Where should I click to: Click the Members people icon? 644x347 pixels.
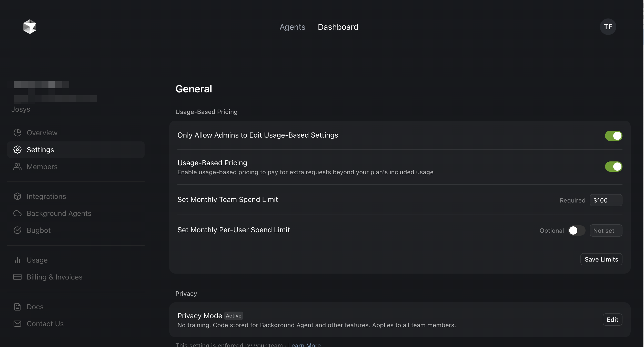(x=17, y=167)
